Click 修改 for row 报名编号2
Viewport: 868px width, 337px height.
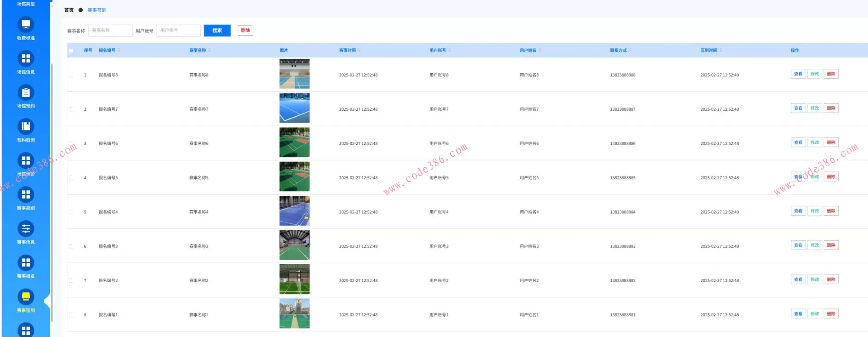815,280
